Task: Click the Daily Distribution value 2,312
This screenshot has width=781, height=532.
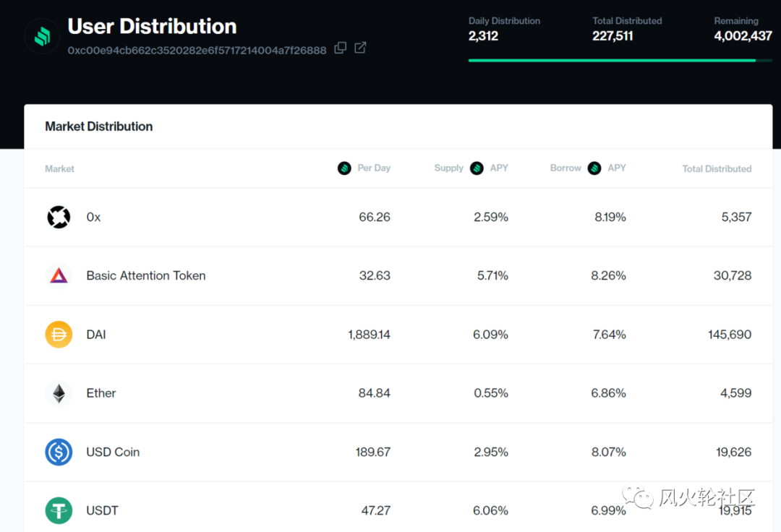Action: point(483,36)
